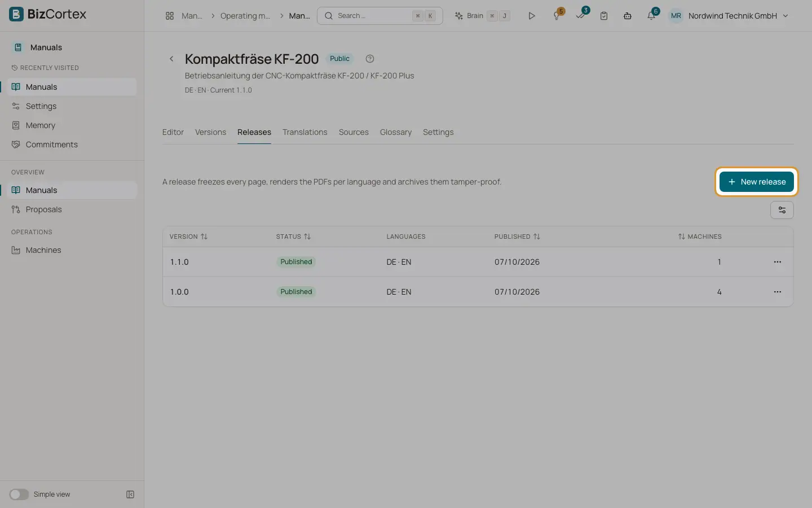This screenshot has width=812, height=508.
Task: Click the clipboard icon in top bar
Action: tap(604, 16)
